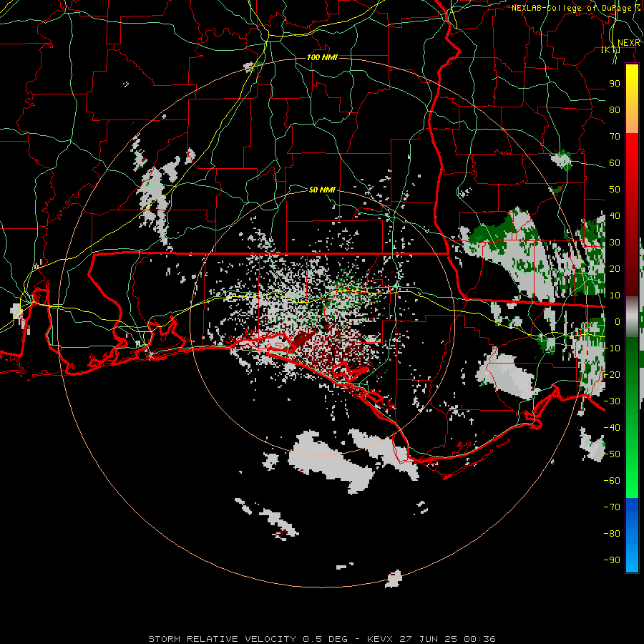644x644 pixels.
Task: Select the -20 value on velocity scale
Action: coord(612,375)
